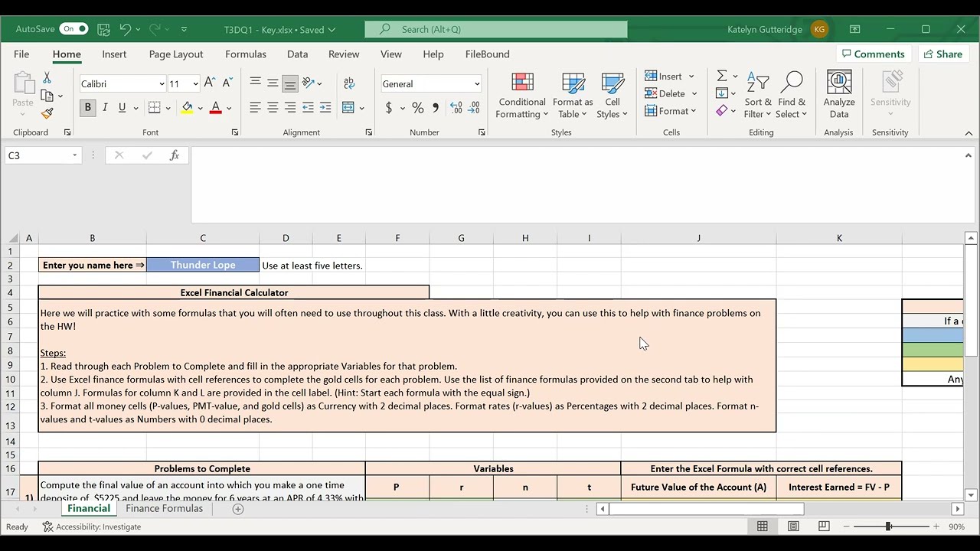Open Find & Select menu
The image size is (980, 551).
click(x=792, y=96)
